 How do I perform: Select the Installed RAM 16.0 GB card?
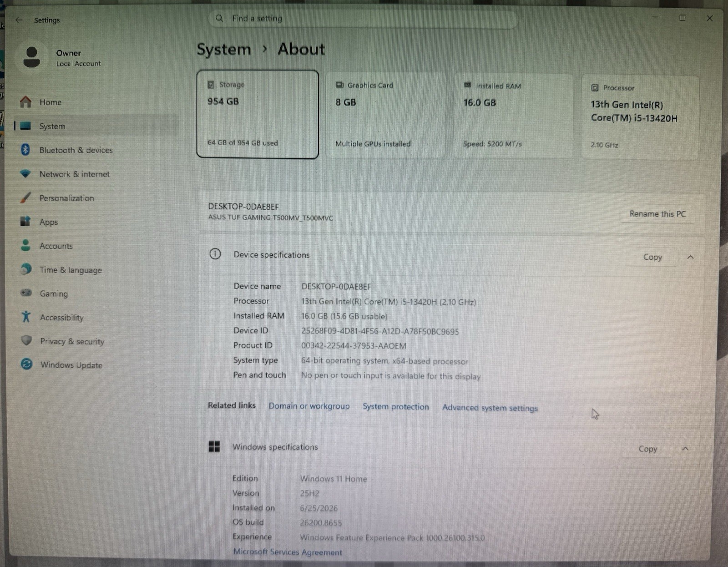pyautogui.click(x=513, y=116)
